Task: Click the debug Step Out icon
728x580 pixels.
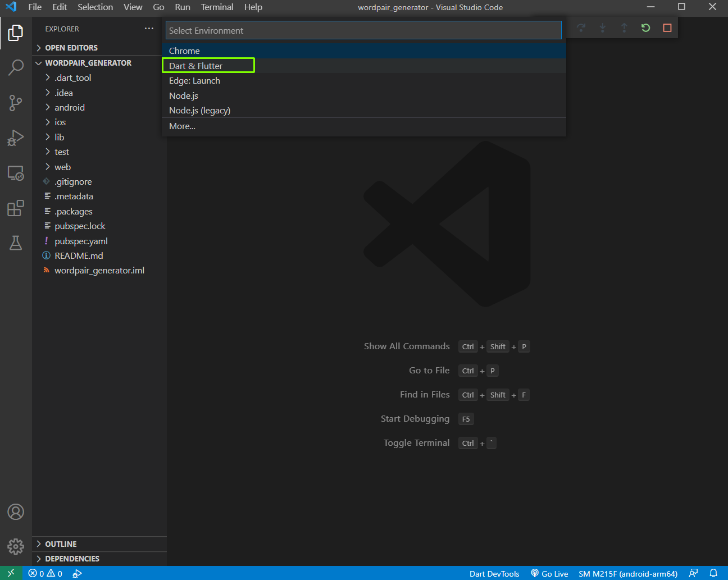Action: 624,28
